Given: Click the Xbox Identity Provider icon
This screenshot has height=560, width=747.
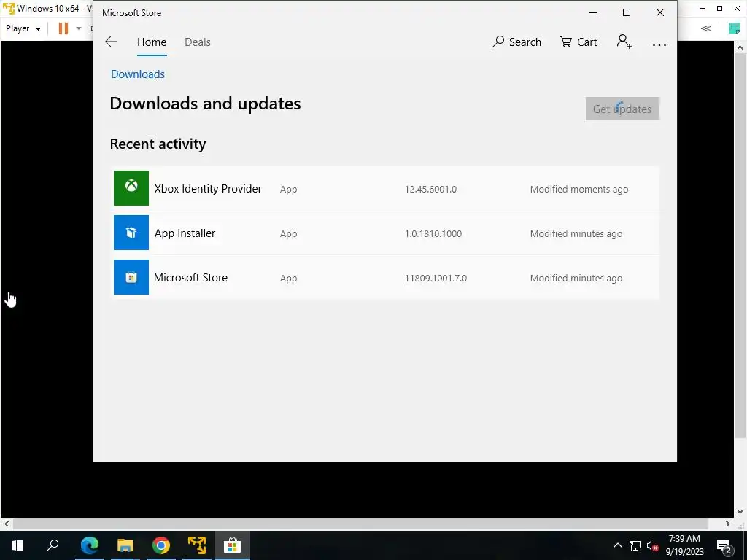Looking at the screenshot, I should pyautogui.click(x=131, y=188).
